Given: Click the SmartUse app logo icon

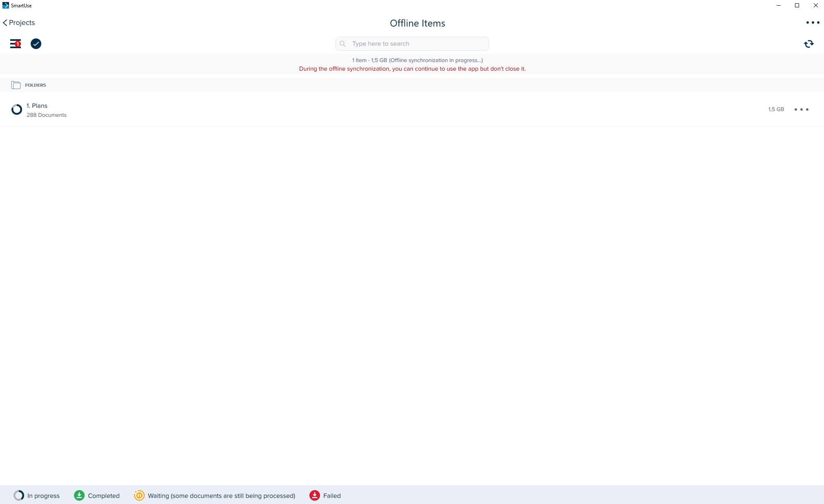Looking at the screenshot, I should pyautogui.click(x=7, y=6).
